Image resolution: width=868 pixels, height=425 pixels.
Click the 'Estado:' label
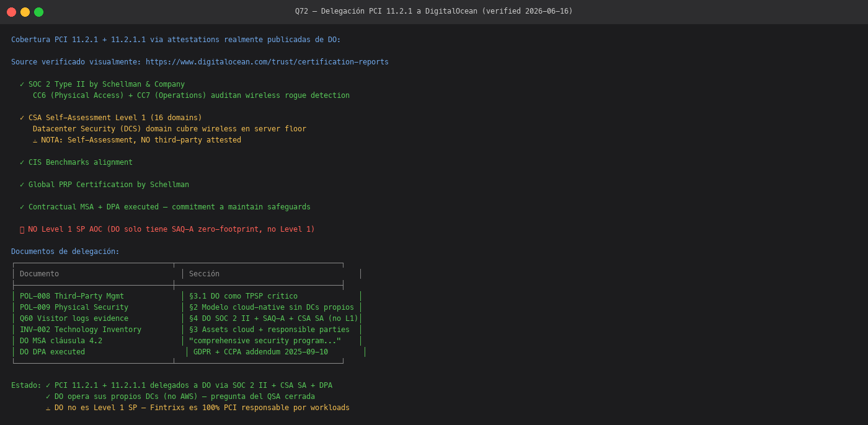pos(26,385)
